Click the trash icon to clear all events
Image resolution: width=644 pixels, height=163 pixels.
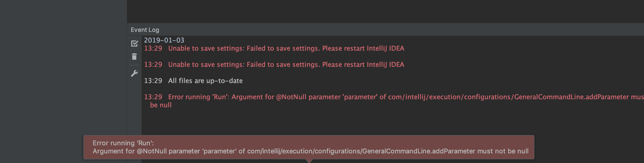(134, 56)
